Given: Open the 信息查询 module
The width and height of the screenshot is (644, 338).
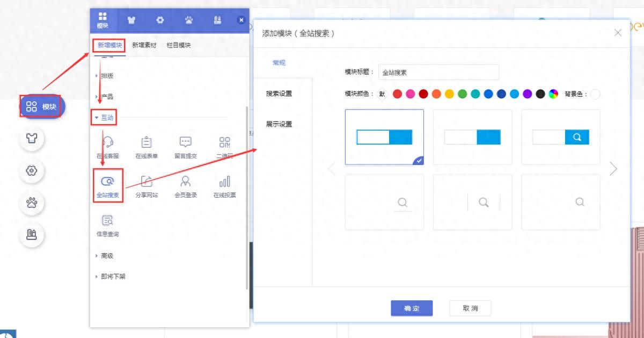Looking at the screenshot, I should 108,225.
